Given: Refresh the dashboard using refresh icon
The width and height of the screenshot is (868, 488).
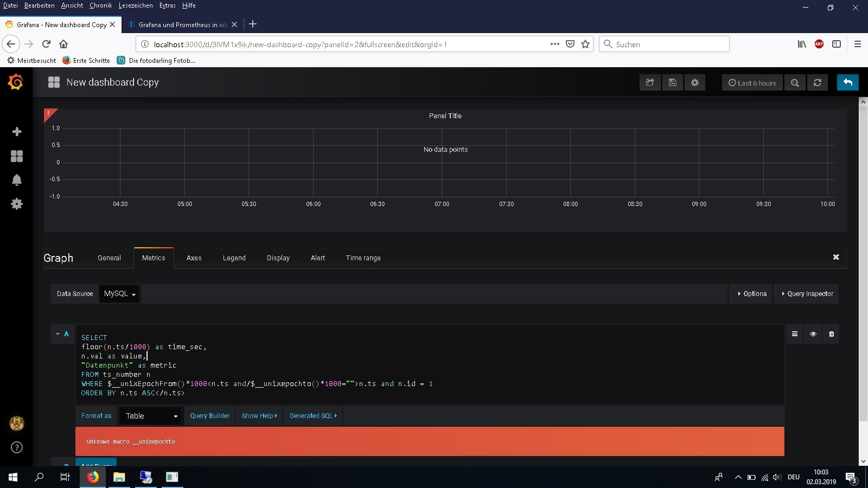Looking at the screenshot, I should point(818,82).
